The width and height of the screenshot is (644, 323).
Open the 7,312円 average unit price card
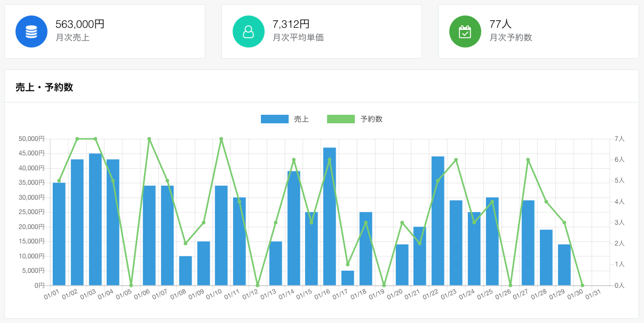point(321,31)
